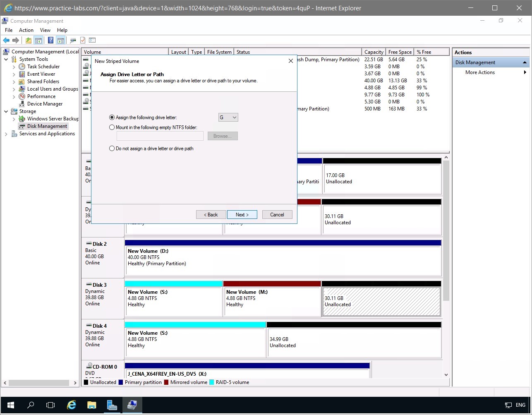Collapse the System Tools tree node
Viewport: 532px width, 415px height.
pos(6,59)
